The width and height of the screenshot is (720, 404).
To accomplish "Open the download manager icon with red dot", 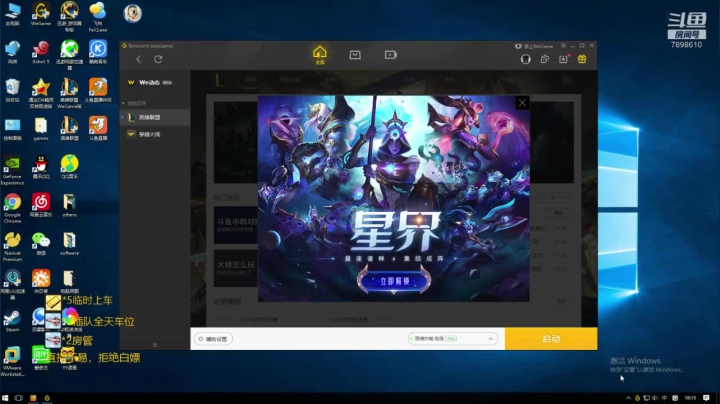I will [x=563, y=59].
